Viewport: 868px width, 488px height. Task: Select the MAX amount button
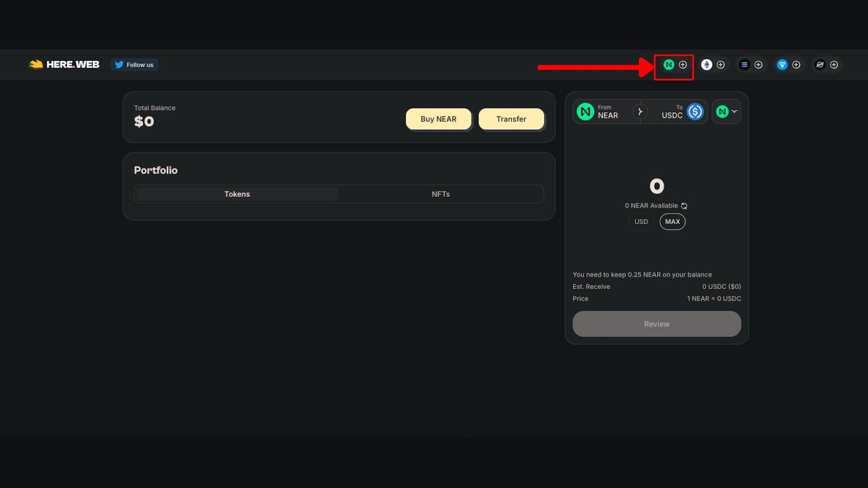pyautogui.click(x=672, y=222)
